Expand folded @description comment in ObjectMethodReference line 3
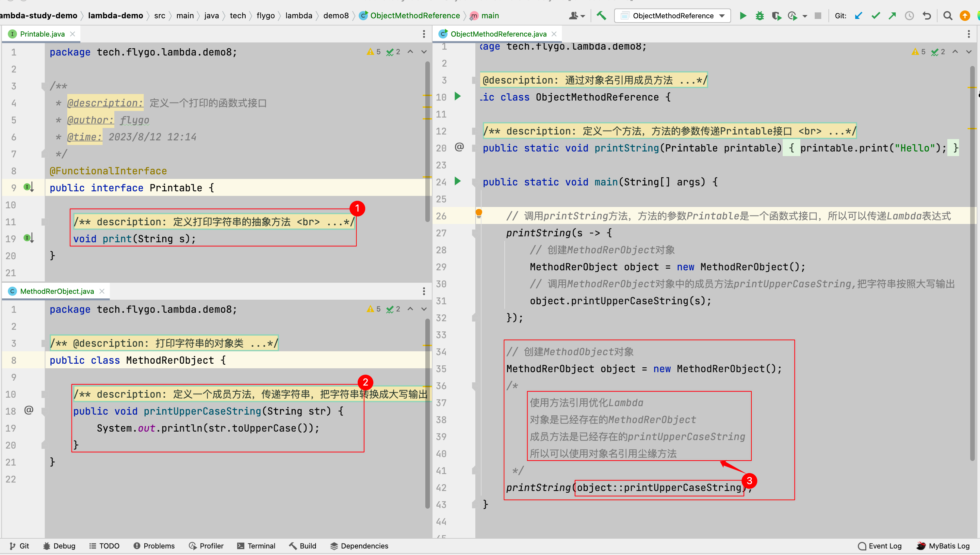The width and height of the screenshot is (980, 555). pyautogui.click(x=594, y=80)
